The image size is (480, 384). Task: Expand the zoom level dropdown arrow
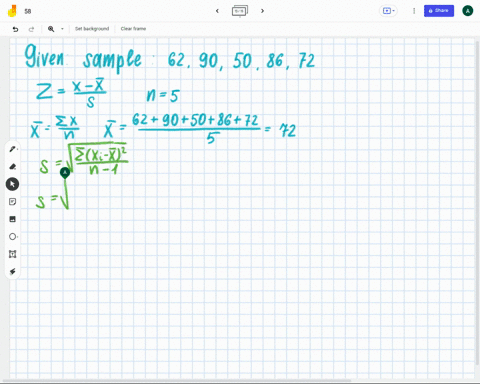tap(62, 29)
